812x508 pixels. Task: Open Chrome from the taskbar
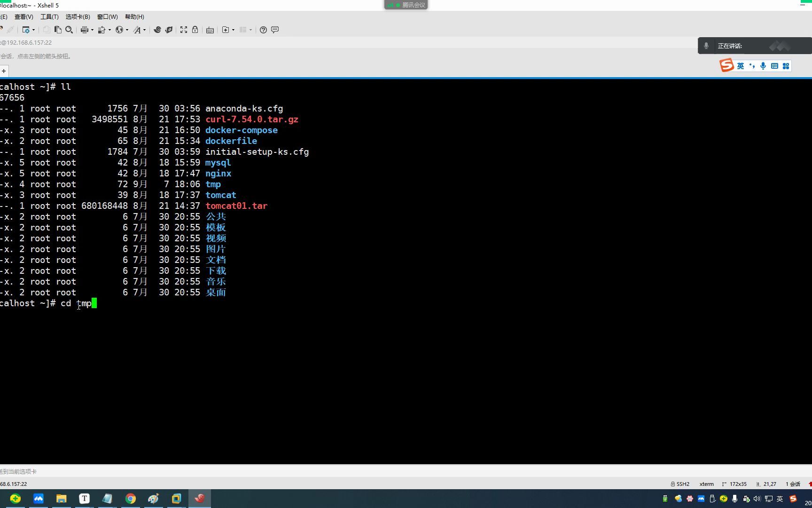click(131, 499)
